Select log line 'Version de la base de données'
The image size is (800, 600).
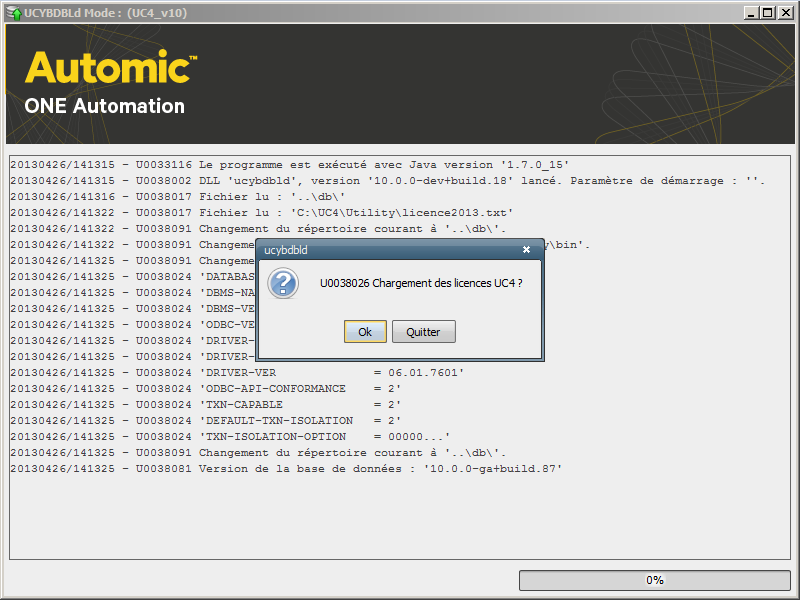(x=286, y=468)
